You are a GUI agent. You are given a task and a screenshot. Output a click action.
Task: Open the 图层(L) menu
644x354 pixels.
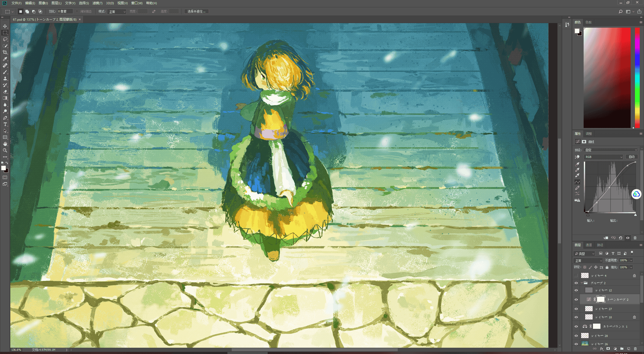point(56,3)
